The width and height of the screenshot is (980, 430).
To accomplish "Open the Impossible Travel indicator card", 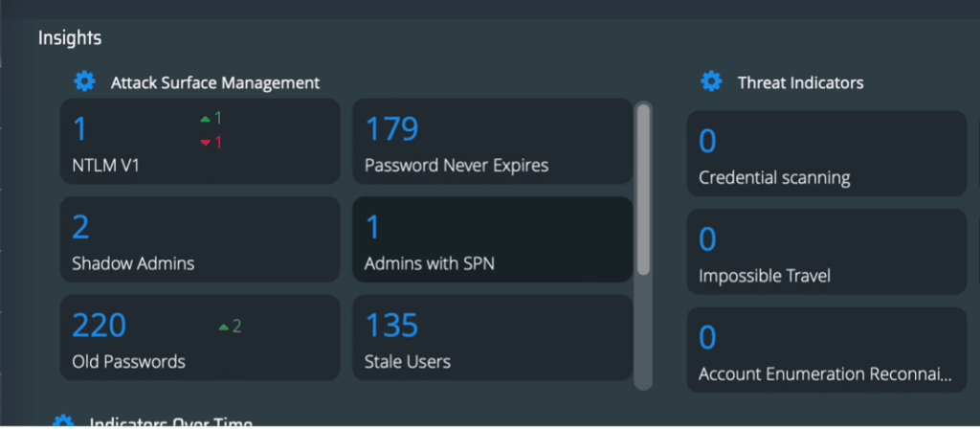I will [826, 251].
